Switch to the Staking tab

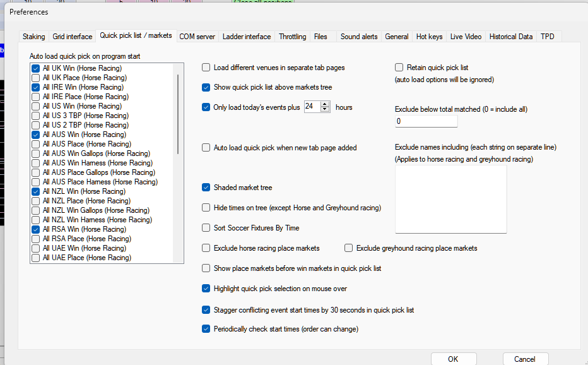coord(34,37)
